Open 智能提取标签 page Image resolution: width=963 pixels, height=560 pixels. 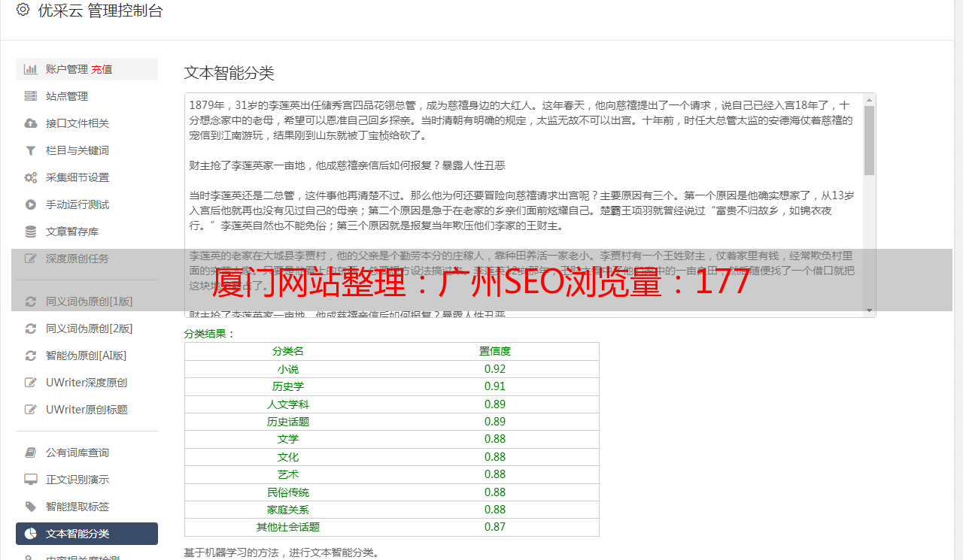tap(87, 507)
